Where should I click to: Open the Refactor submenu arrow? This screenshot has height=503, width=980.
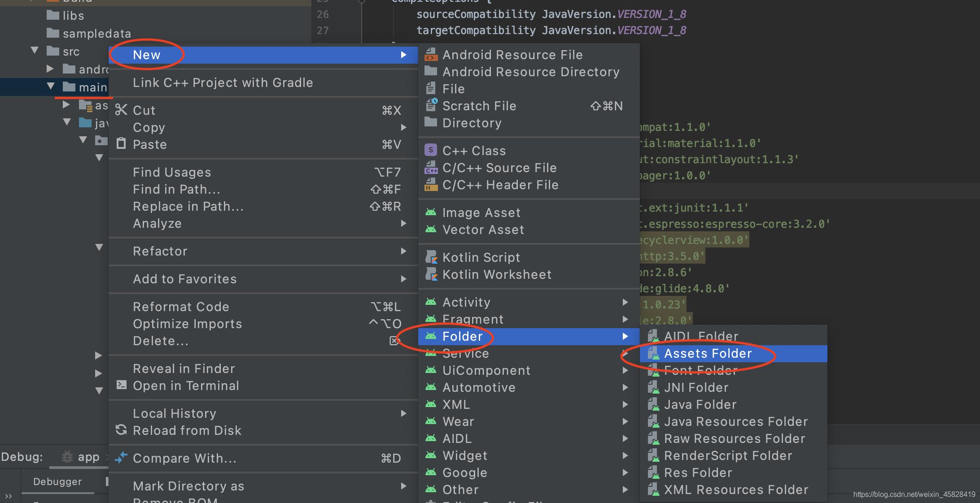click(403, 251)
